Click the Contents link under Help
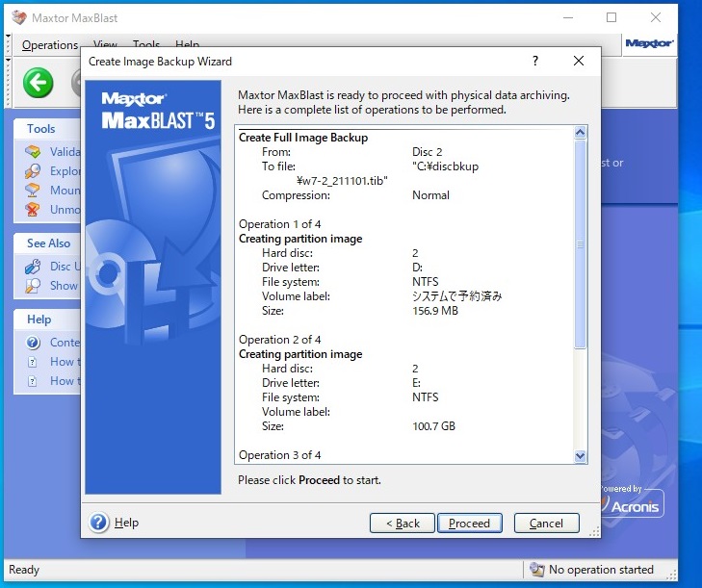This screenshot has height=588, width=702. tap(65, 343)
